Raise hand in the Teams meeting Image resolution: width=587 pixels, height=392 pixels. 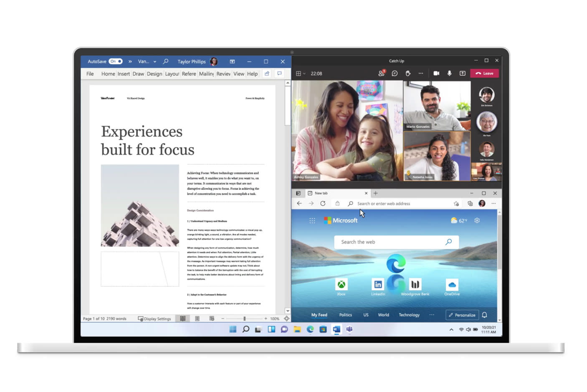(408, 73)
